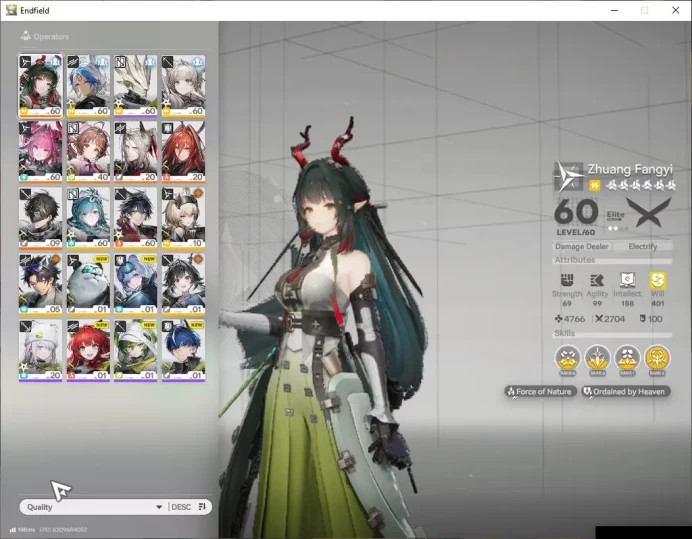692x539 pixels.
Task: Select the black-haired red-scarf level 60 operator
Action: 135,218
